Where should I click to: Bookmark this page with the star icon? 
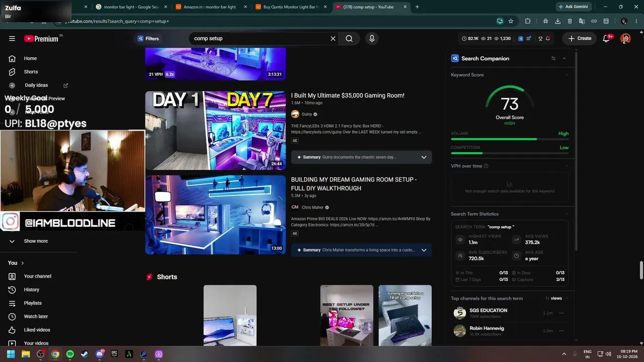tap(511, 21)
